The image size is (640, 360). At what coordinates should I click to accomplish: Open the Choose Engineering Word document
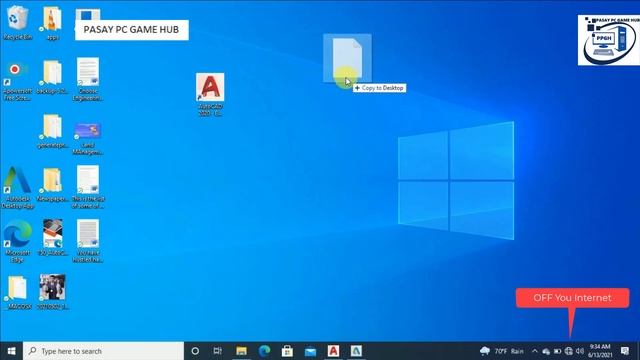[x=88, y=79]
